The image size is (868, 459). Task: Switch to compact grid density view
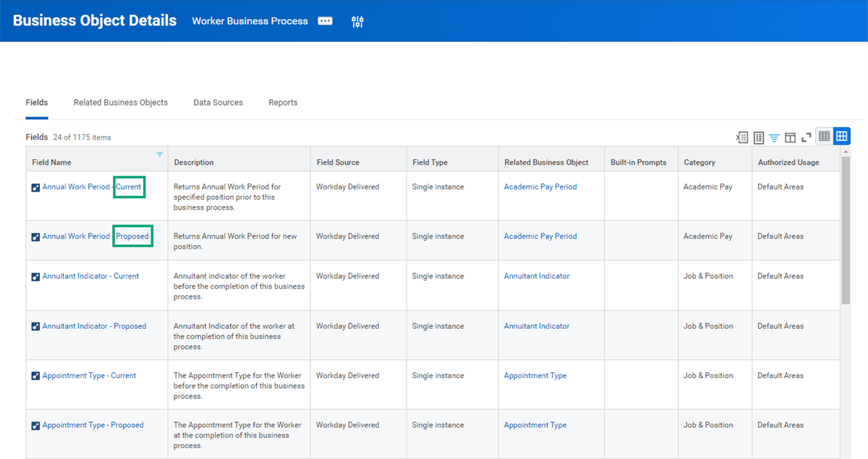point(824,136)
